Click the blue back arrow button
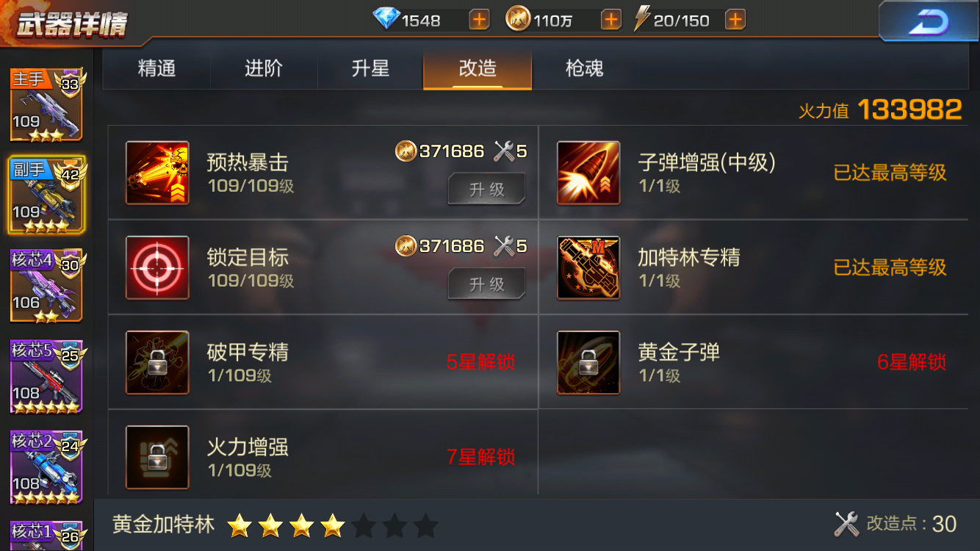The height and width of the screenshot is (551, 980). pos(929,21)
